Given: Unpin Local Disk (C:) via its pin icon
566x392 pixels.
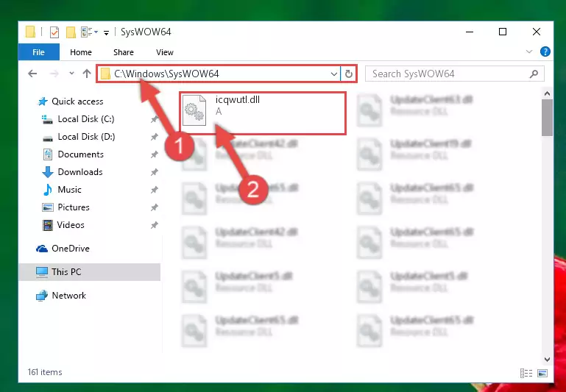Looking at the screenshot, I should coord(155,119).
